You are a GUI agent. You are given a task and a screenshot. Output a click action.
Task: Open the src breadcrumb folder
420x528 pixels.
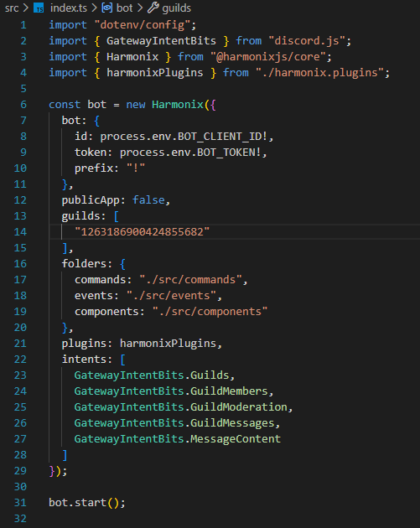pyautogui.click(x=12, y=8)
